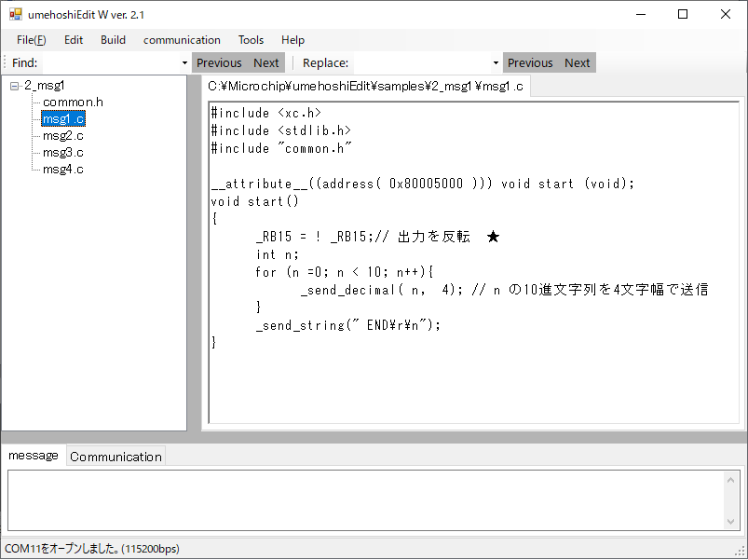Switch to the message tab
This screenshot has width=748, height=560.
[x=34, y=456]
